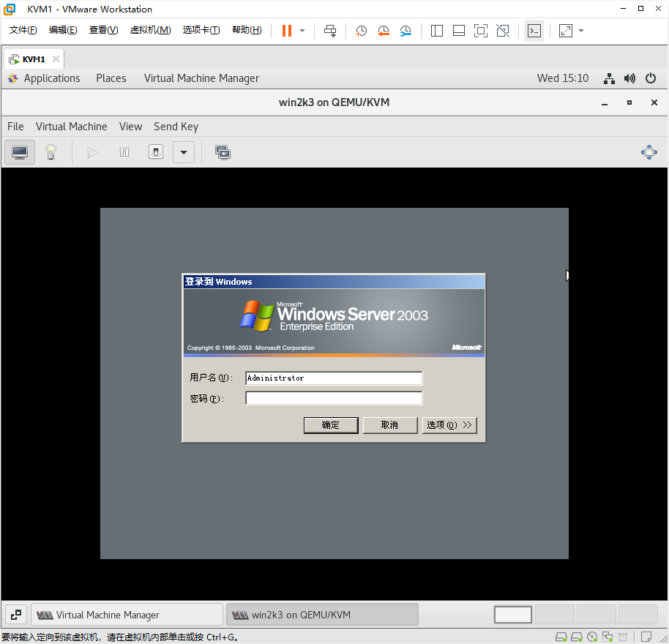Pause the VMware virtual machine
This screenshot has width=669, height=644.
pos(287,31)
